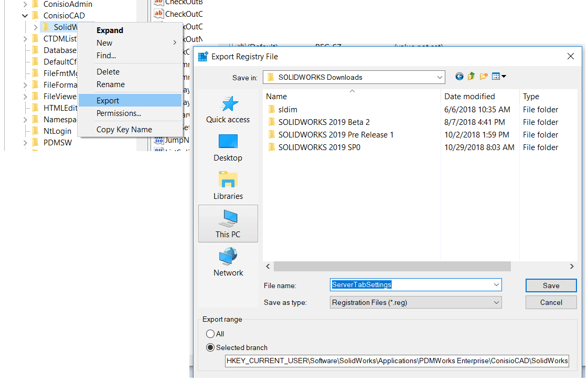Screen dimensions: 588x381
Task: Click the scroll left arrow in file list
Action: (x=268, y=267)
